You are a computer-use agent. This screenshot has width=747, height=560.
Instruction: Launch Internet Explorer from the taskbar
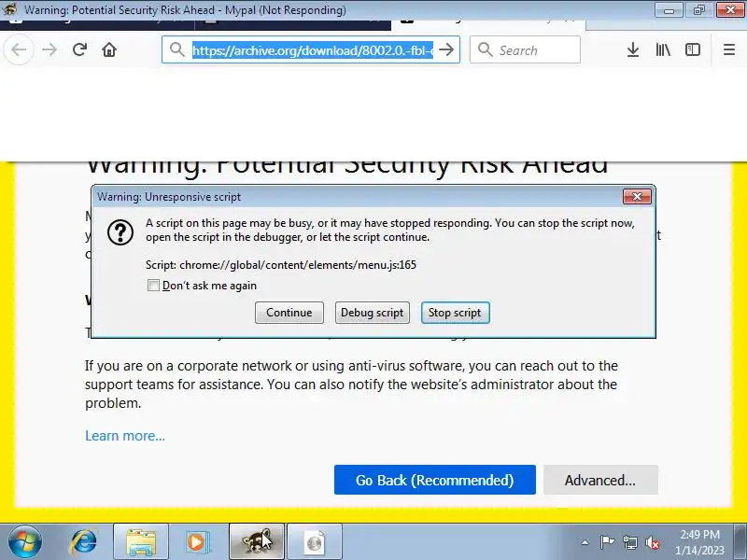[84, 542]
